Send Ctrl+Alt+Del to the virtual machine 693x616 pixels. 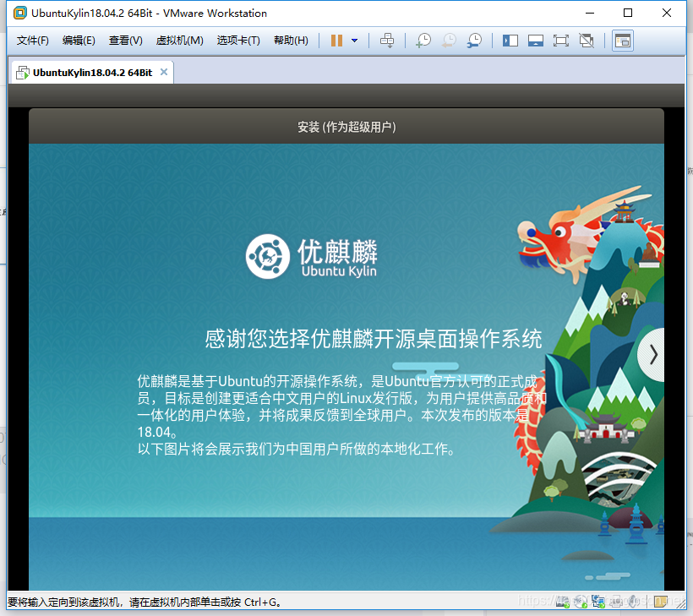click(x=387, y=41)
